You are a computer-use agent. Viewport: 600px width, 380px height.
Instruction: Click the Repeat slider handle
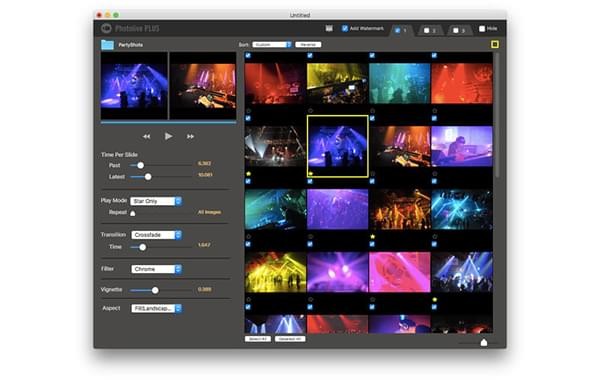(133, 213)
